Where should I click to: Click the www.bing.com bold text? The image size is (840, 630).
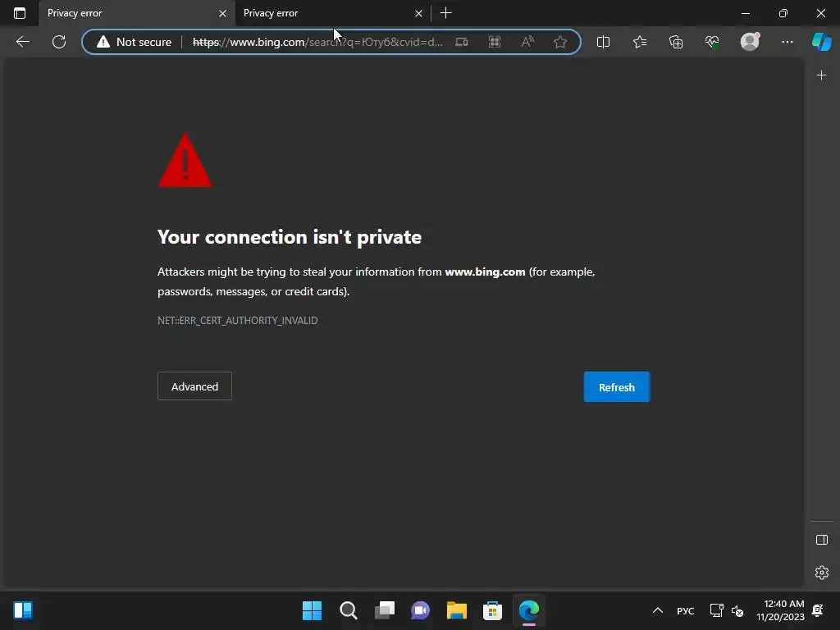[485, 272]
